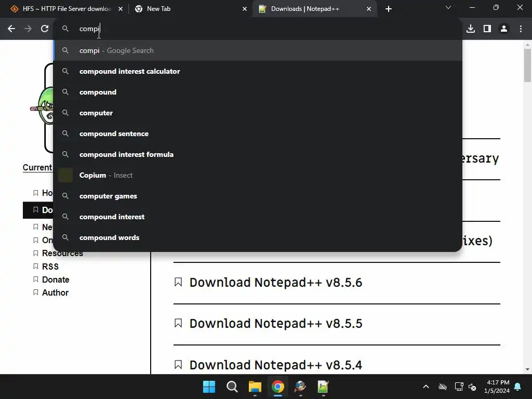Open a new tab with plus button
Screen dimensions: 532x399
(x=389, y=9)
